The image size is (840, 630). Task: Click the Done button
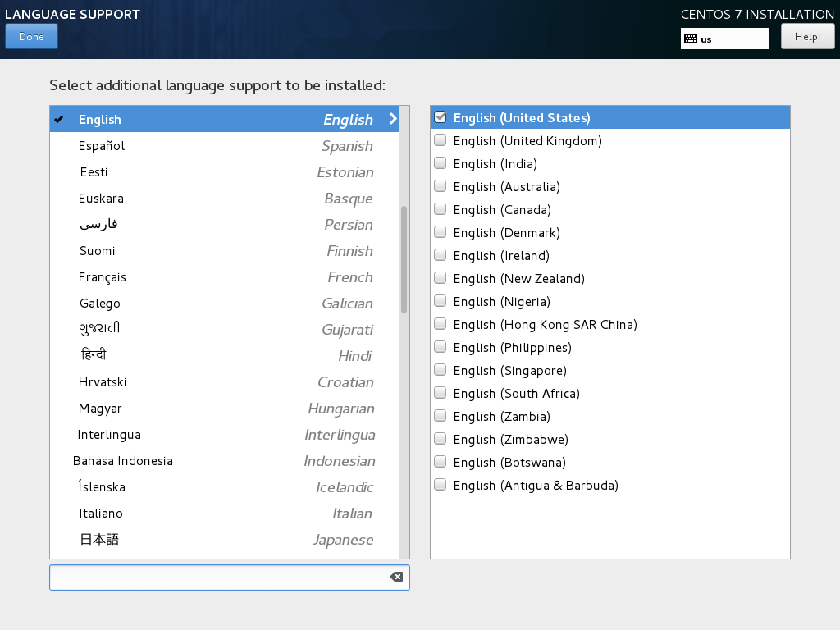pyautogui.click(x=31, y=36)
